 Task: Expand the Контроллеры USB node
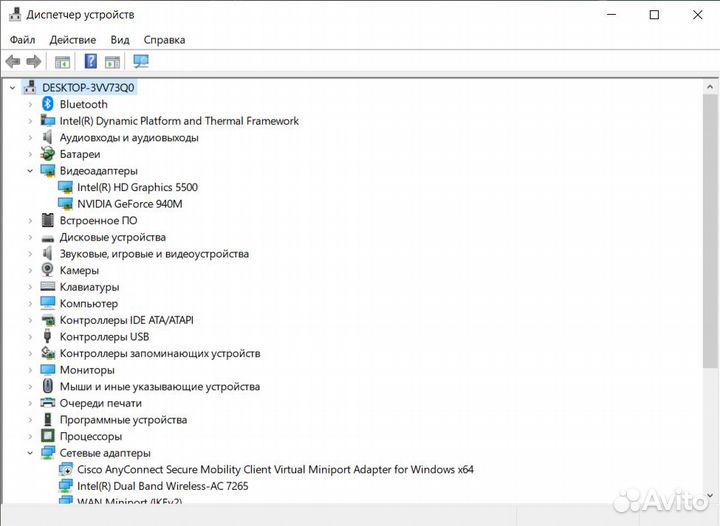pyautogui.click(x=30, y=337)
